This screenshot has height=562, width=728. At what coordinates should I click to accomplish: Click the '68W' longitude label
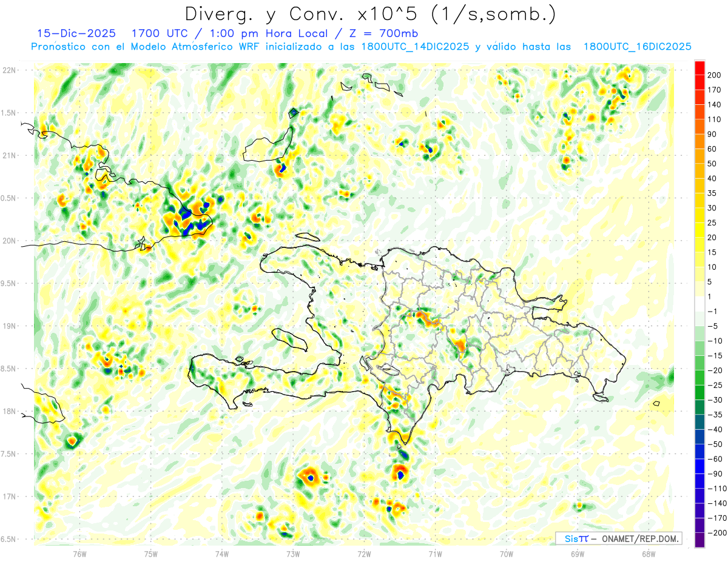click(x=649, y=554)
